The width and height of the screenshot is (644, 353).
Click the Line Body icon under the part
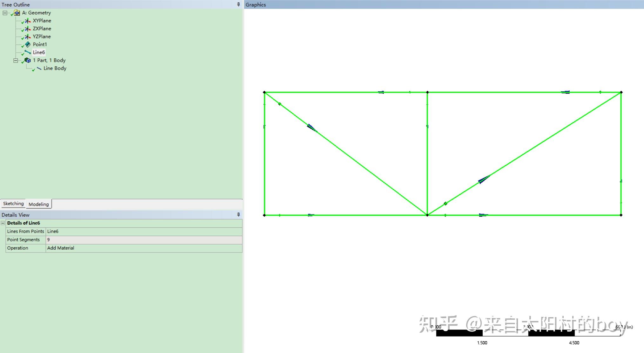click(39, 68)
